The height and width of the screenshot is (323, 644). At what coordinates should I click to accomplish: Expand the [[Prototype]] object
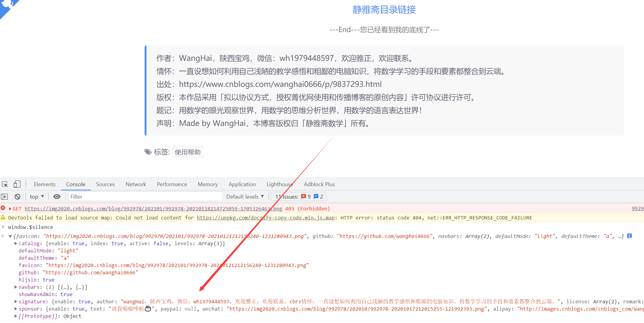(15, 316)
